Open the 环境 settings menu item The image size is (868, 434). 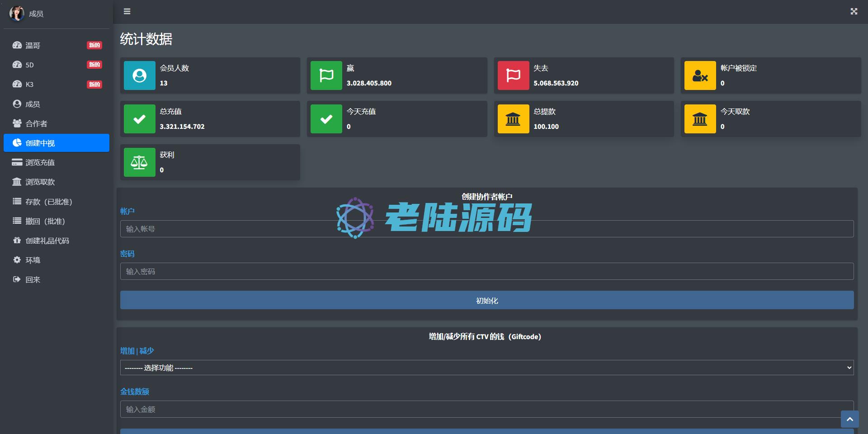pyautogui.click(x=33, y=260)
